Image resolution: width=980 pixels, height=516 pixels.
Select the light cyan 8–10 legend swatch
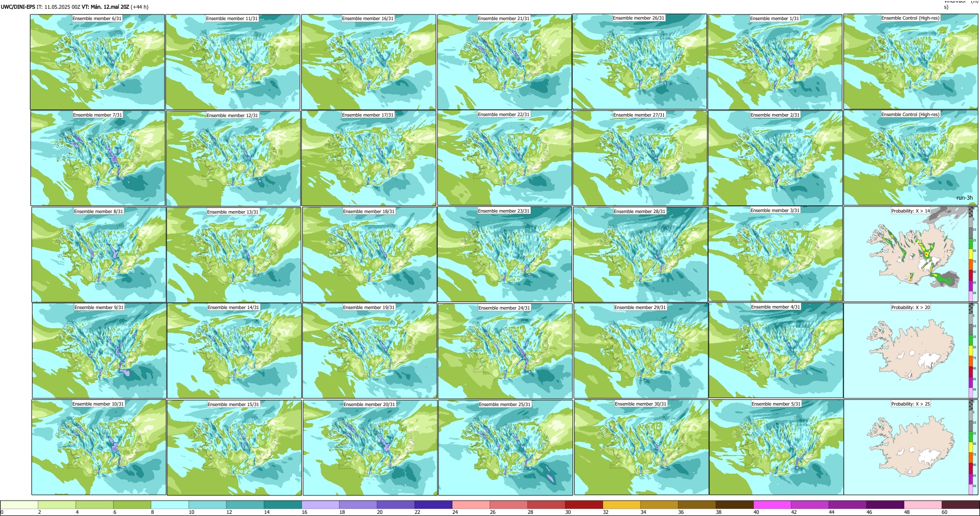pyautogui.click(x=170, y=505)
